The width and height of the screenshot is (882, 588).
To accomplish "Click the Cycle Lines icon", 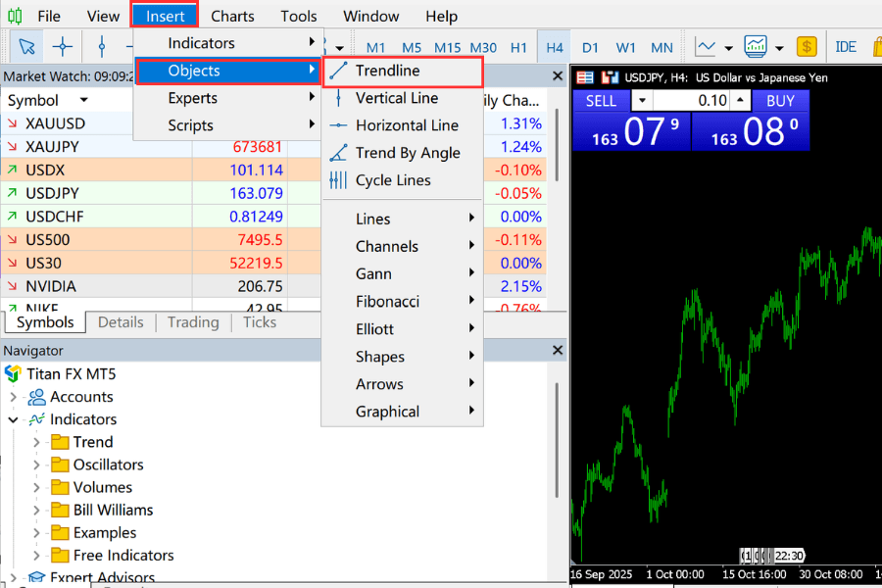I will (338, 180).
